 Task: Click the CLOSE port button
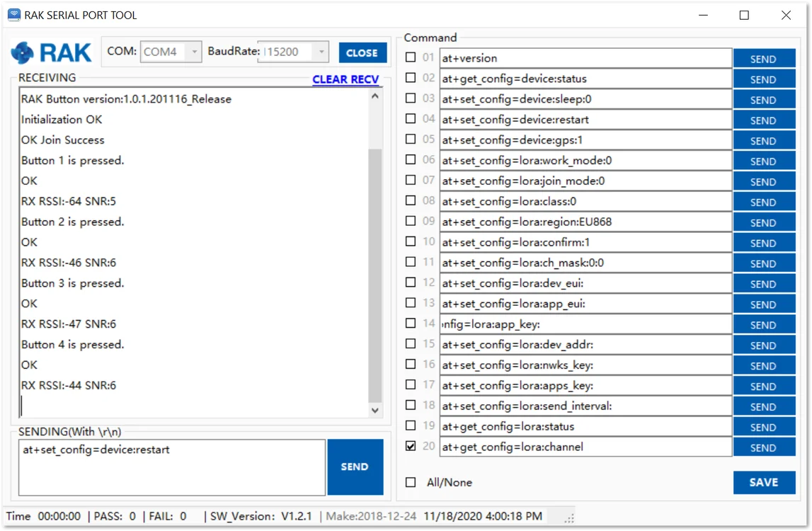[362, 53]
